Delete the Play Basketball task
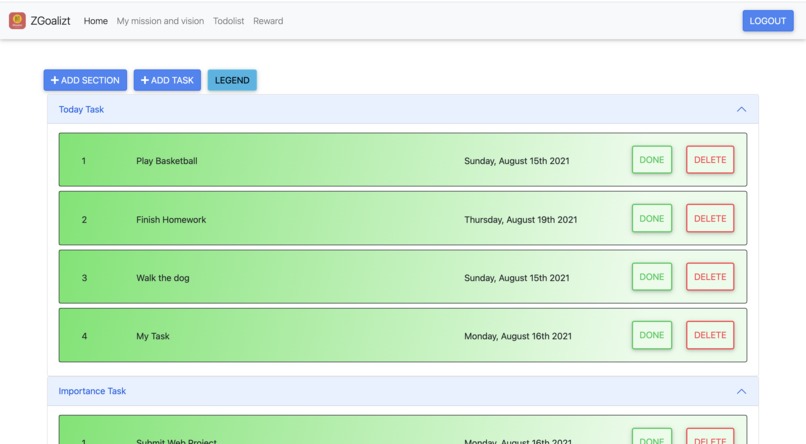Image resolution: width=806 pixels, height=444 pixels. pos(710,160)
